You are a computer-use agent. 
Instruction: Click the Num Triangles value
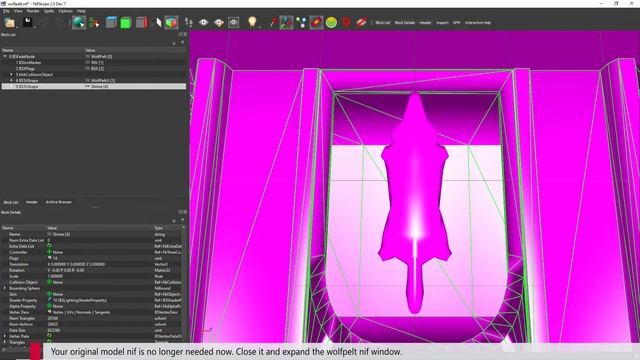[x=53, y=318]
